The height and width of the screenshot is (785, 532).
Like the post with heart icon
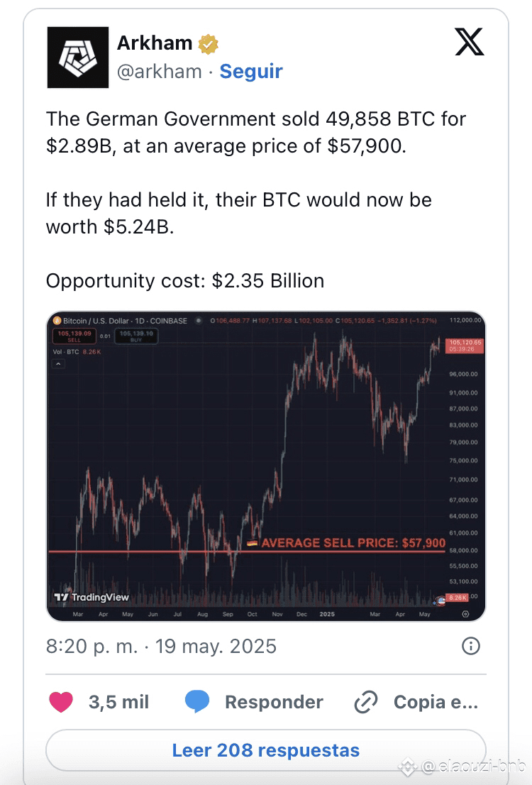(61, 702)
